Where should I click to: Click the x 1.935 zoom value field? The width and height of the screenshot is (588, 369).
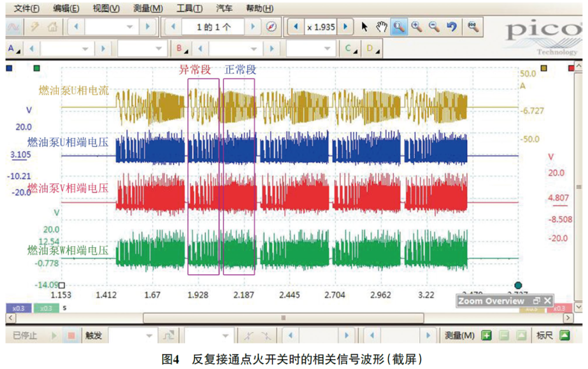(x=321, y=27)
